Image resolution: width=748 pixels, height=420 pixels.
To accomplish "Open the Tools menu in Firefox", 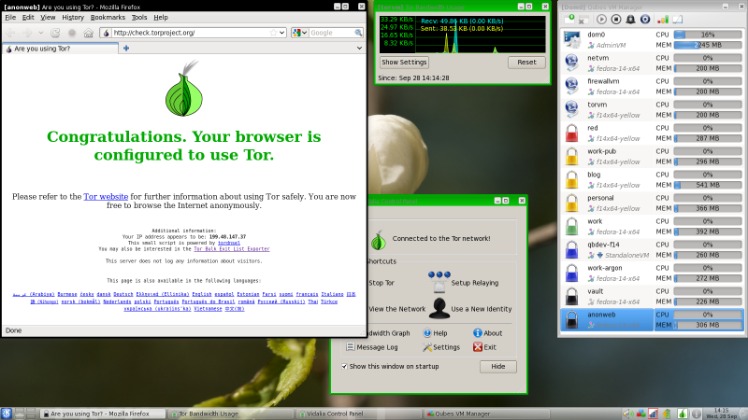I will (139, 17).
